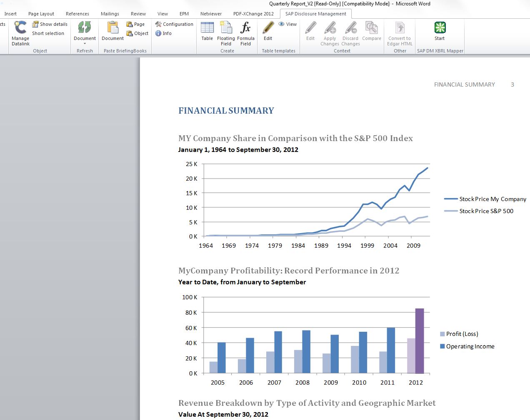
Task: Click the Compare button
Action: [x=372, y=31]
